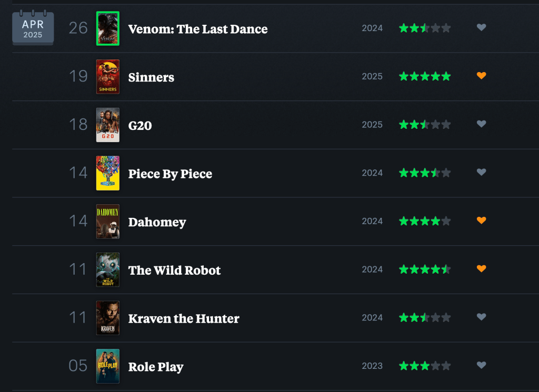Like Piece By Piece with heart icon
The width and height of the screenshot is (539, 392).
pyautogui.click(x=481, y=172)
